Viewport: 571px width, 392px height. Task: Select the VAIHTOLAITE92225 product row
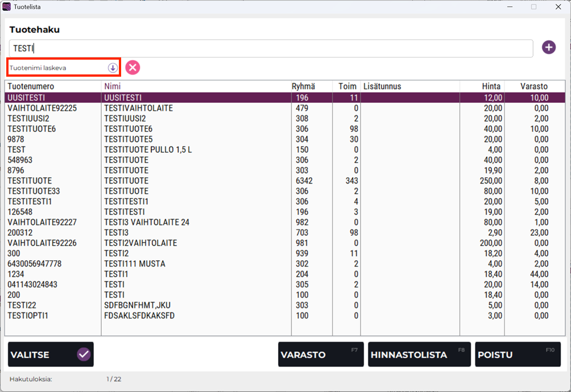point(138,108)
